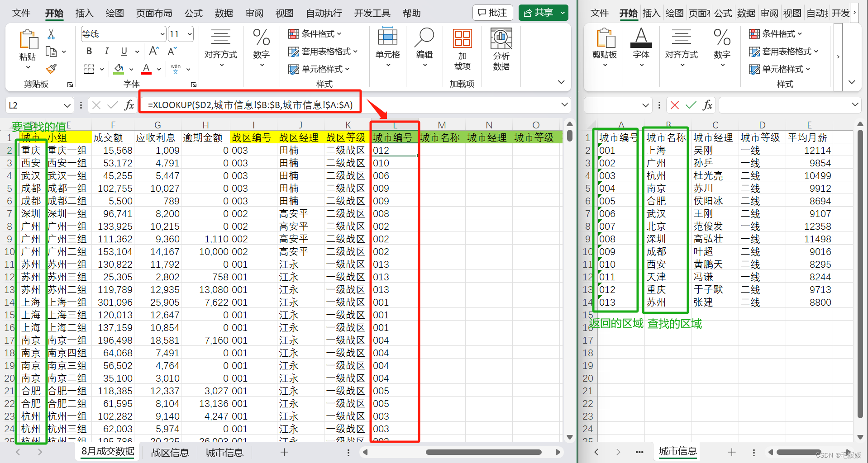Screen dimensions: 868x463
Task: Toggle Underline formatting
Action: click(124, 51)
